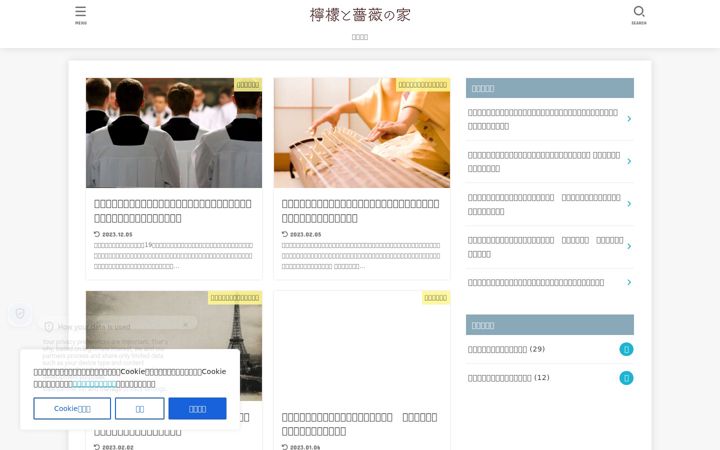The image size is (720, 450).
Task: Click the yellow category tag on the koto image
Action: tap(422, 84)
